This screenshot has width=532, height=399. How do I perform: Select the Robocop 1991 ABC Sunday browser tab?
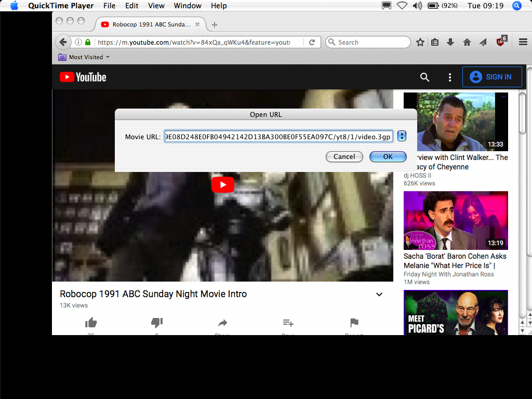pyautogui.click(x=151, y=24)
